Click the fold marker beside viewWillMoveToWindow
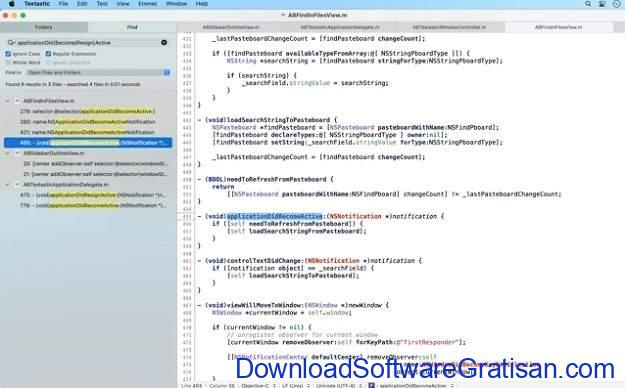 point(199,305)
